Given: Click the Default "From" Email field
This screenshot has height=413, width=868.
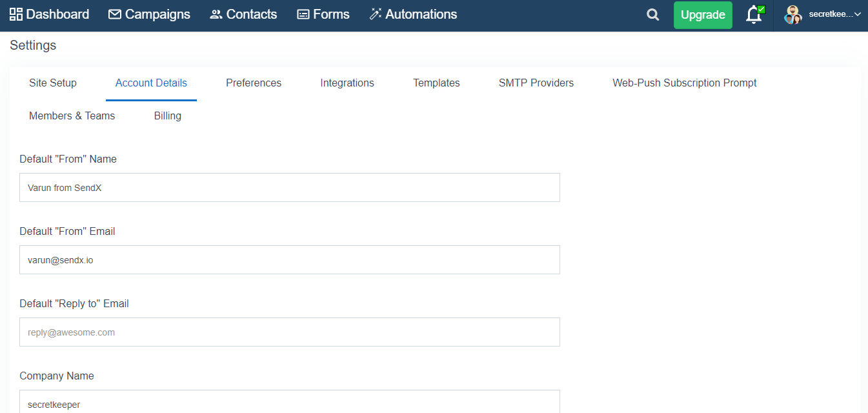Looking at the screenshot, I should click(x=290, y=259).
